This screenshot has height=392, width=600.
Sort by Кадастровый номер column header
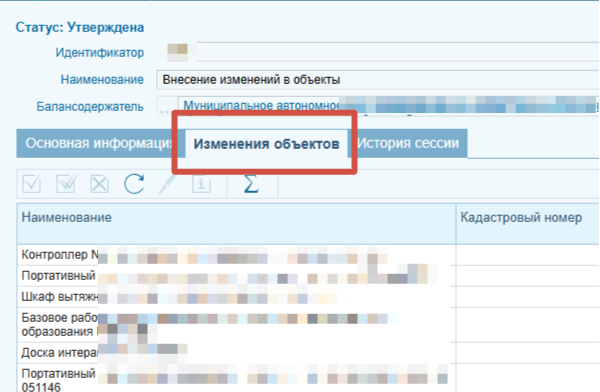528,224
